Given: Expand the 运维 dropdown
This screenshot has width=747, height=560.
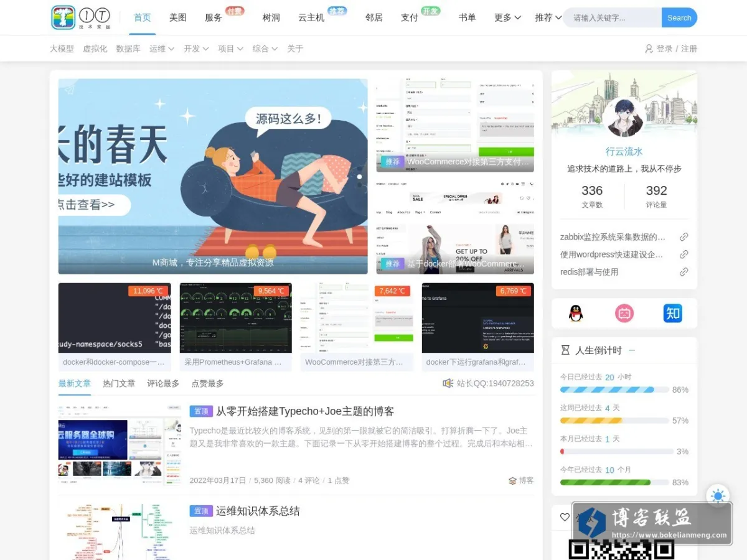Looking at the screenshot, I should 162,49.
